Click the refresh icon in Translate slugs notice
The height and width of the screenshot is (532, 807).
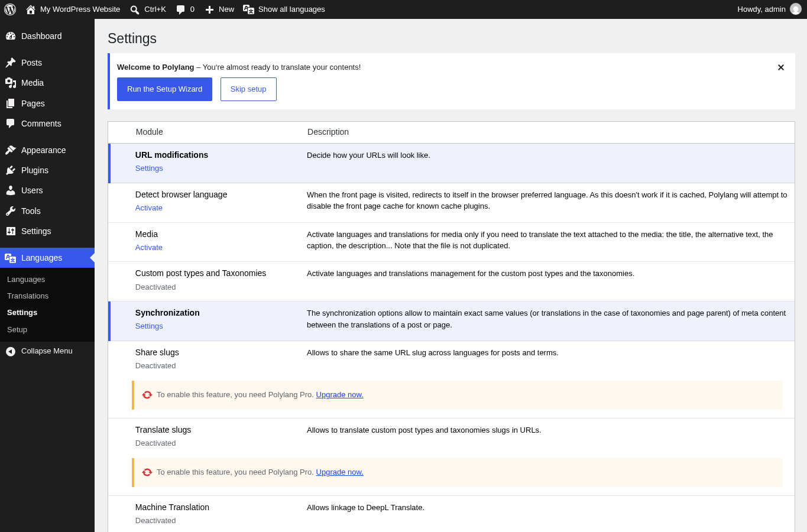coord(147,472)
